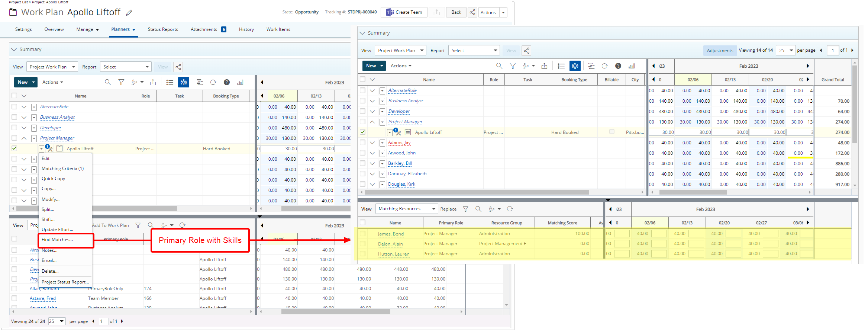Click the help question mark in left toolbar
This screenshot has height=330, width=868.
point(227,82)
